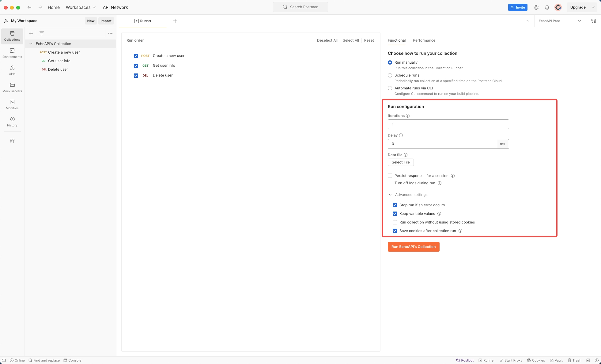Select the Run manually radio option

tap(390, 62)
